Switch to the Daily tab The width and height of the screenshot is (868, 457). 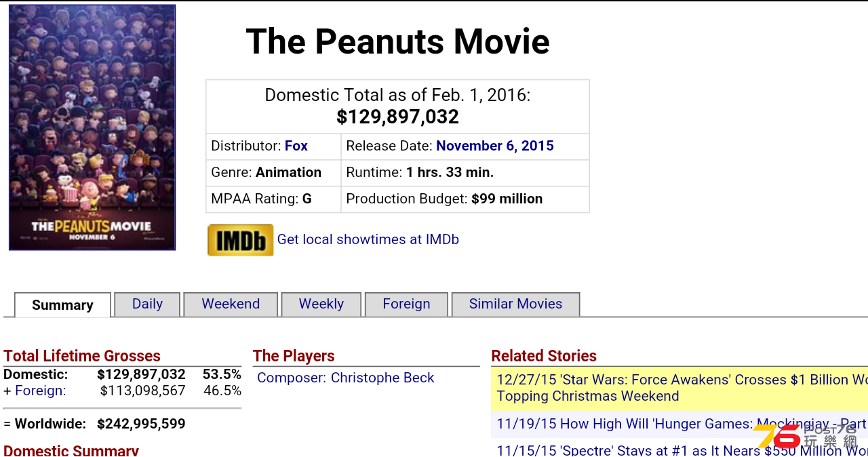click(x=147, y=304)
